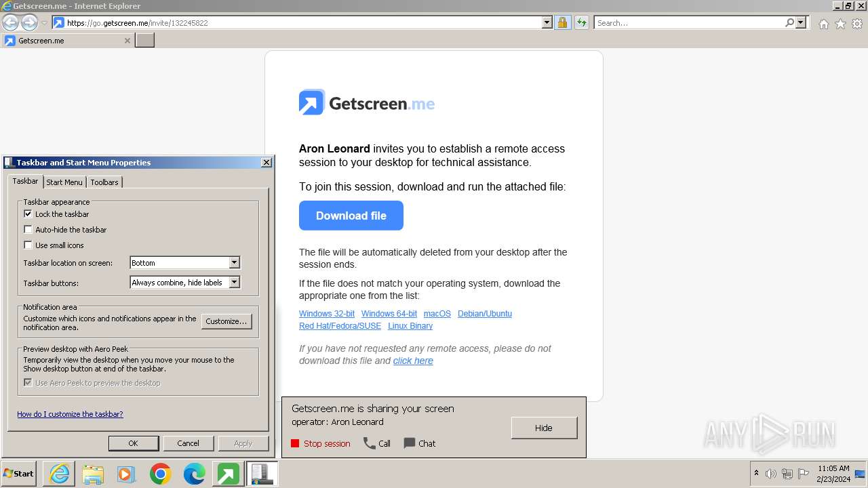Screen dimensions: 868x488
Task: Open Favorites star icon
Action: (x=840, y=24)
